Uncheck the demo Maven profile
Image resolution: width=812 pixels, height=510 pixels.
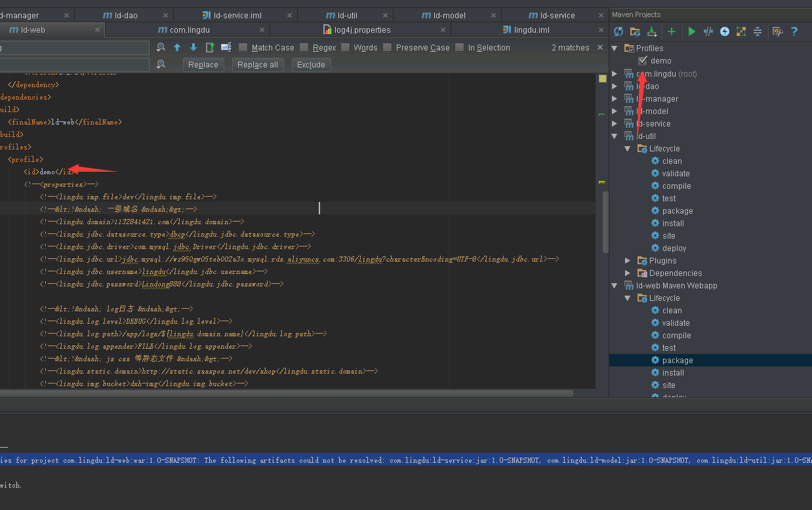(643, 60)
